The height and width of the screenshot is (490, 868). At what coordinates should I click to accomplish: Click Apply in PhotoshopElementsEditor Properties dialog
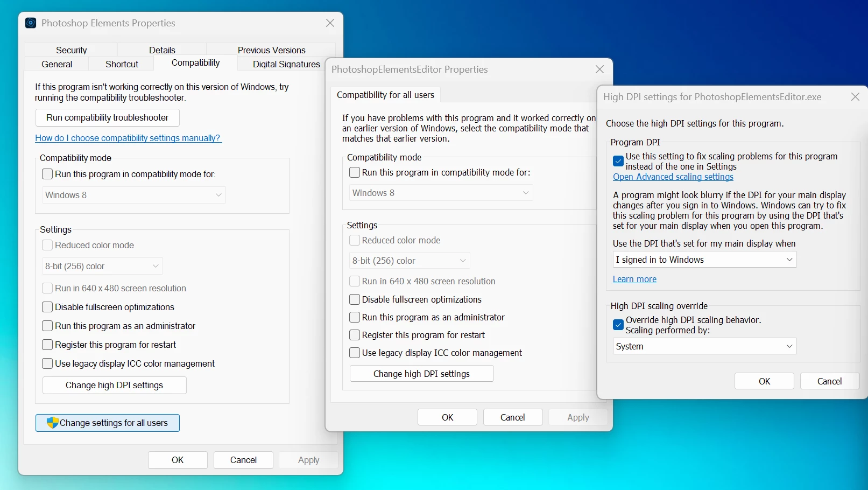(578, 417)
